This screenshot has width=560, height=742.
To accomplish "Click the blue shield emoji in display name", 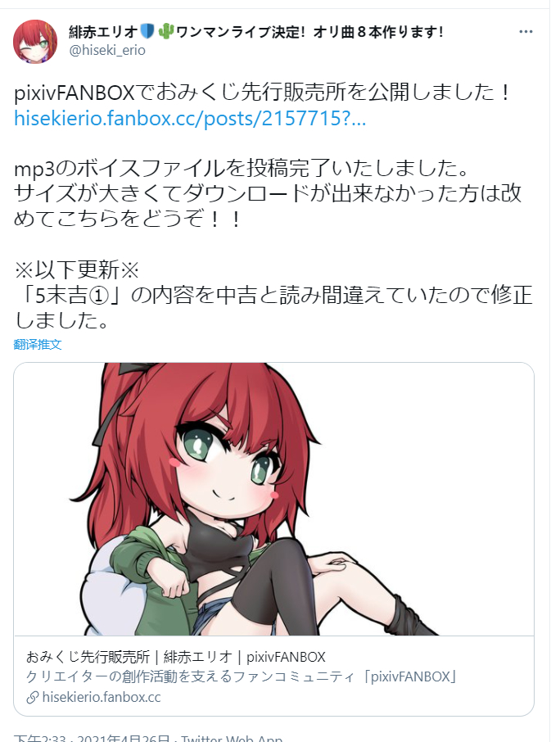I will click(147, 32).
